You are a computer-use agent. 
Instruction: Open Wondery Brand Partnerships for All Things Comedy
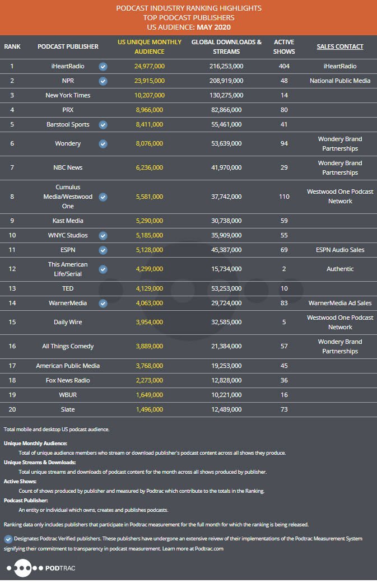[x=340, y=346]
